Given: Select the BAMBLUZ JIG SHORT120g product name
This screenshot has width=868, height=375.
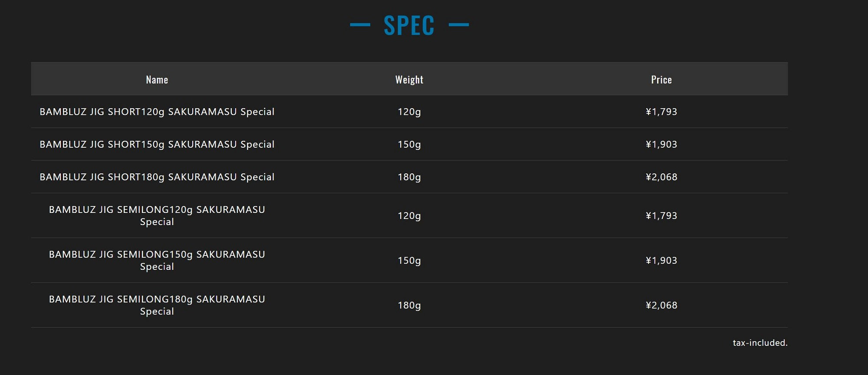Looking at the screenshot, I should (x=157, y=112).
